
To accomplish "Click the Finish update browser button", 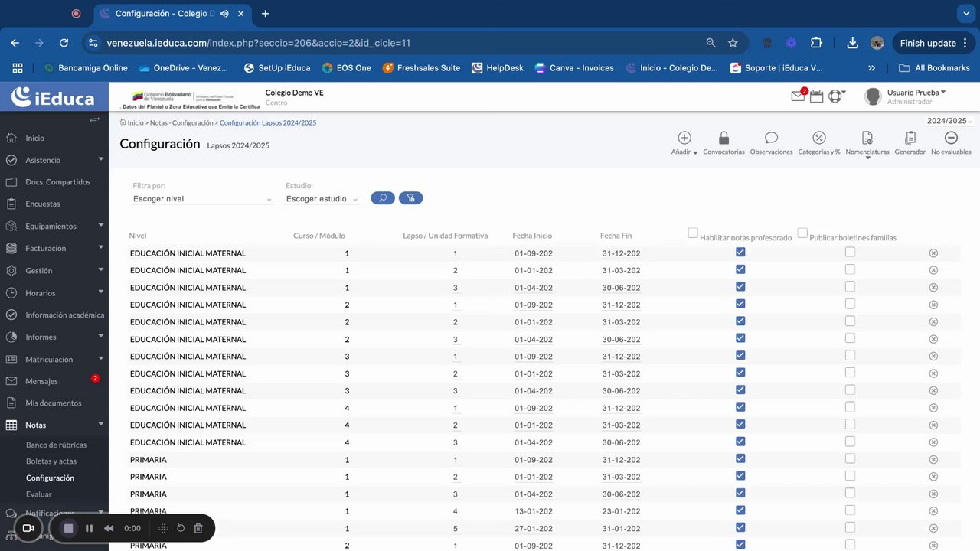I will 927,43.
